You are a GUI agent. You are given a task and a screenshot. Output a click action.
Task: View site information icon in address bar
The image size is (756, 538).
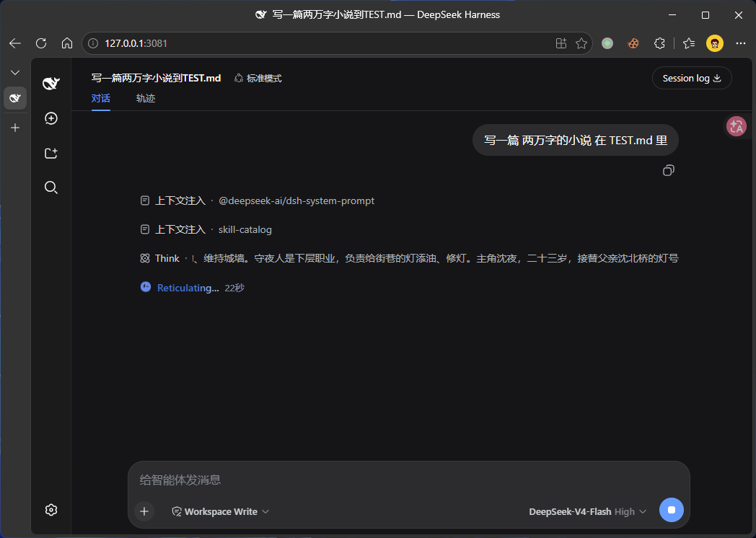pyautogui.click(x=93, y=43)
